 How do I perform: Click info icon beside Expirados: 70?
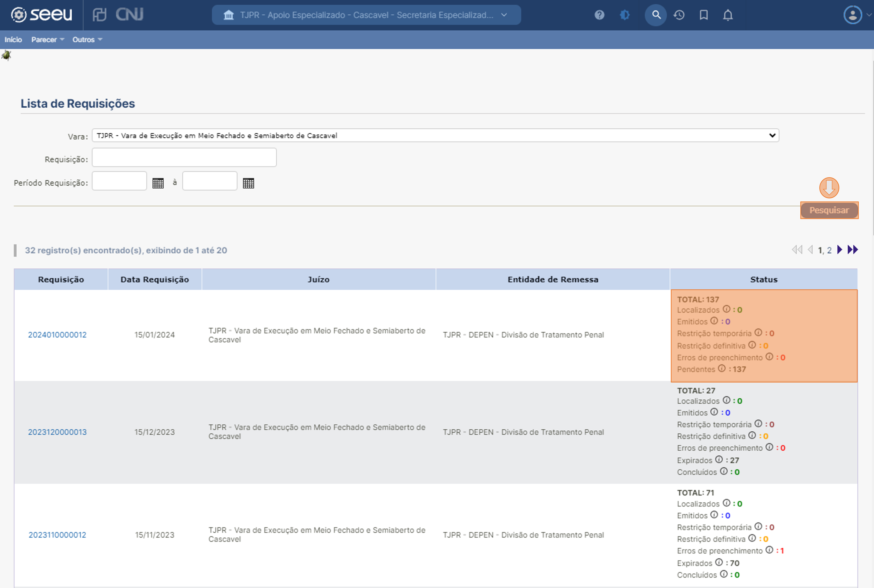(x=719, y=562)
